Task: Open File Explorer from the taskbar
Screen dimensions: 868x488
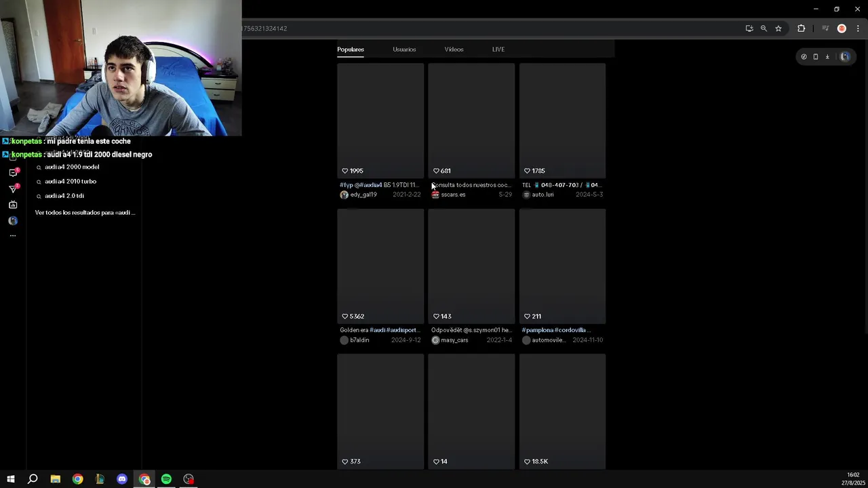Action: 56,479
